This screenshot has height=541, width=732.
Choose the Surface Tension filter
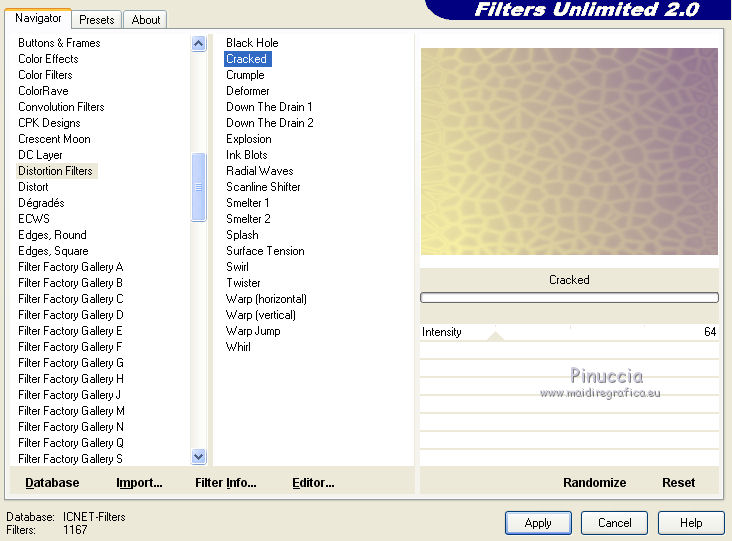(x=265, y=251)
